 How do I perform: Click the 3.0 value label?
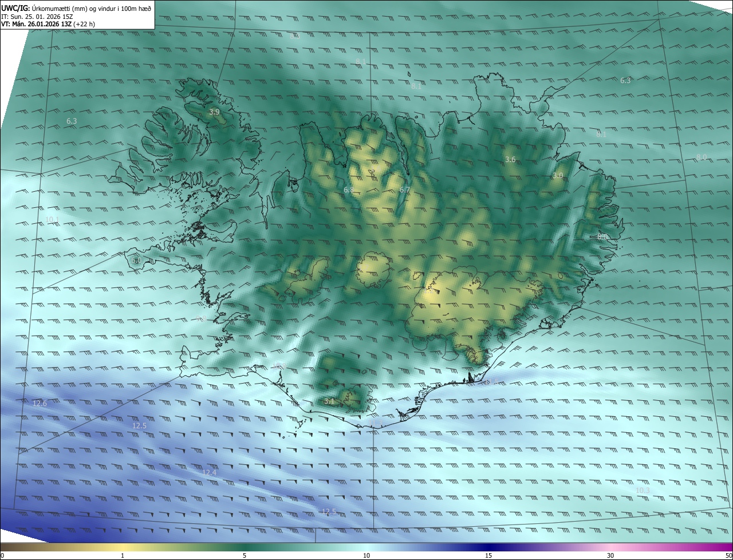[x=558, y=176]
